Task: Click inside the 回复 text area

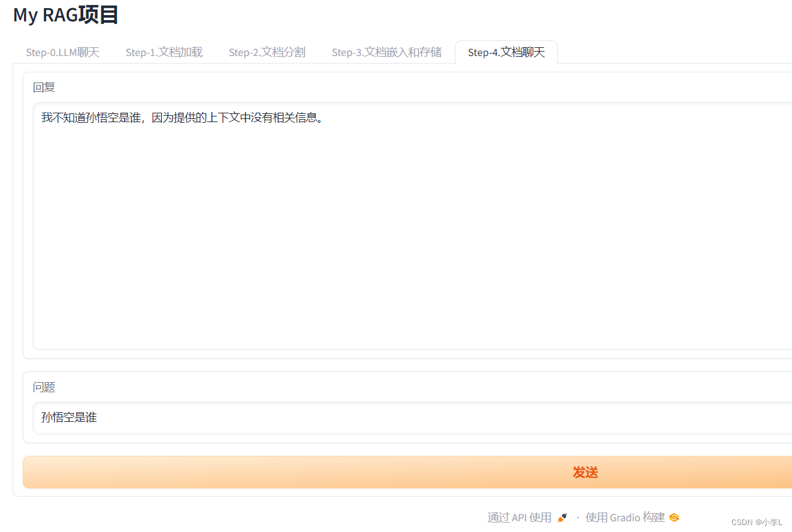Action: point(413,225)
